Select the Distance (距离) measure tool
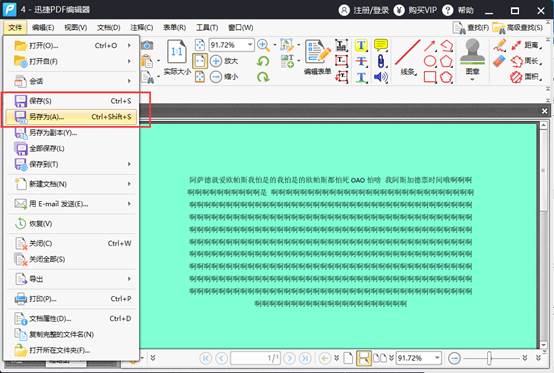 click(x=526, y=45)
